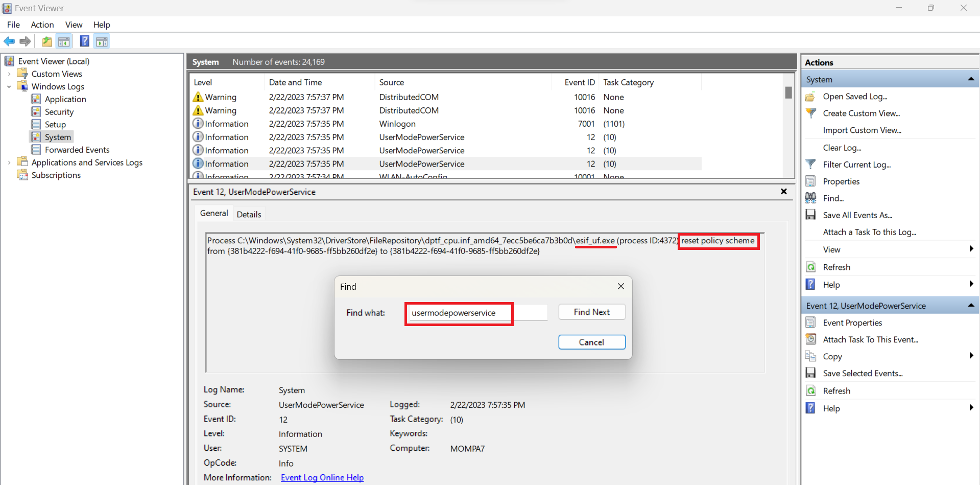Click the Save Selected Events disk icon
The width and height of the screenshot is (980, 485).
coord(810,373)
